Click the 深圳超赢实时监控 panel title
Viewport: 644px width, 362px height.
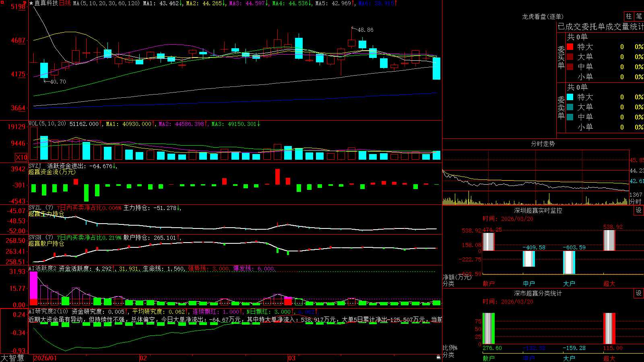[538, 210]
